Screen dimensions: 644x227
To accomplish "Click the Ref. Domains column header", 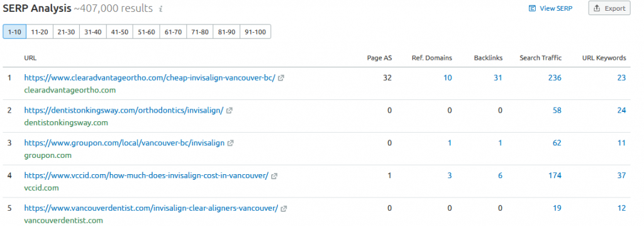I will (x=431, y=58).
